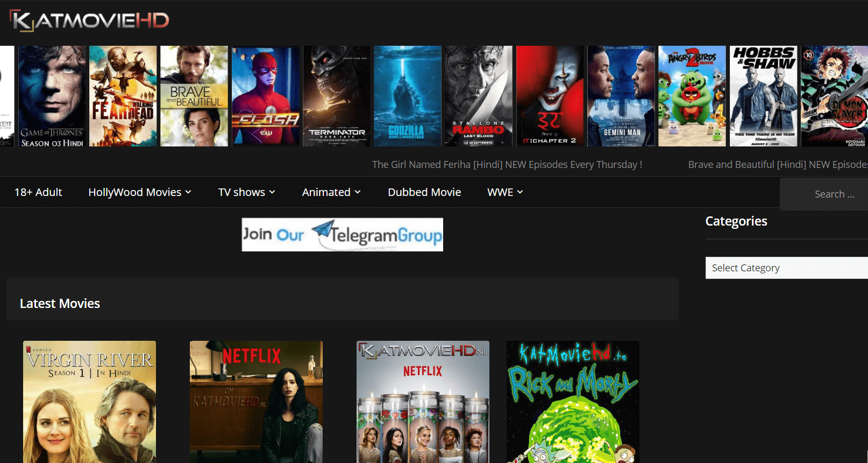Go to the 18+ Adult menu item

(38, 192)
